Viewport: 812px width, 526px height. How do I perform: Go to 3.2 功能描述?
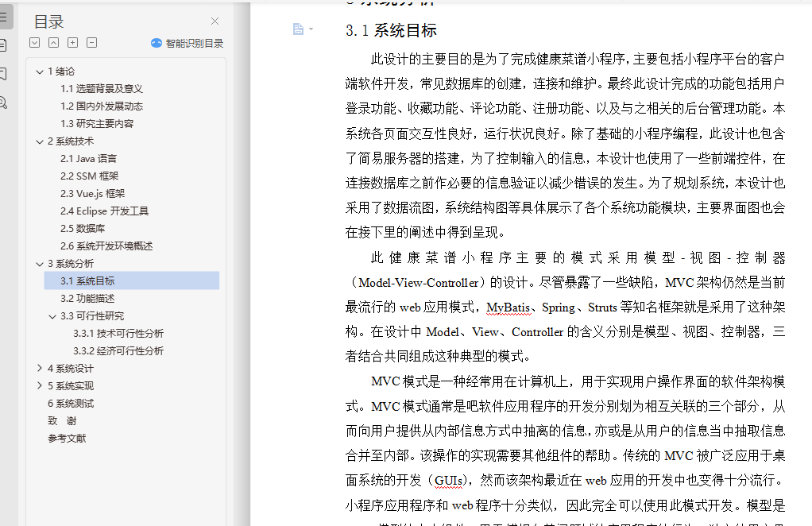pos(87,299)
